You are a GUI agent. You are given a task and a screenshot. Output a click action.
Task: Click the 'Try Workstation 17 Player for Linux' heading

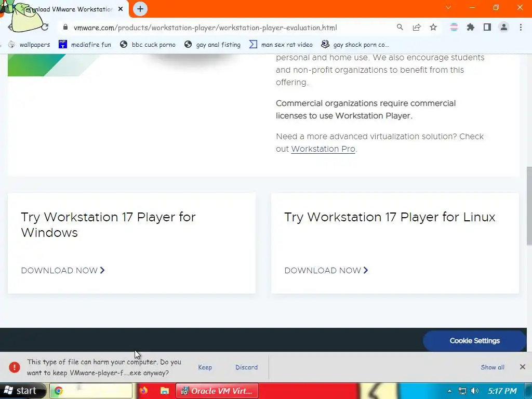390,217
